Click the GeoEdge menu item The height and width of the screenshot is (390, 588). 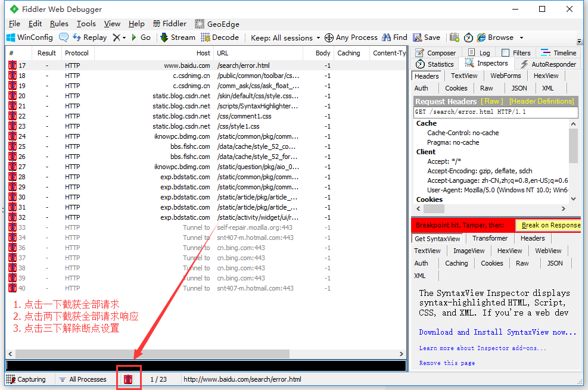tap(217, 24)
